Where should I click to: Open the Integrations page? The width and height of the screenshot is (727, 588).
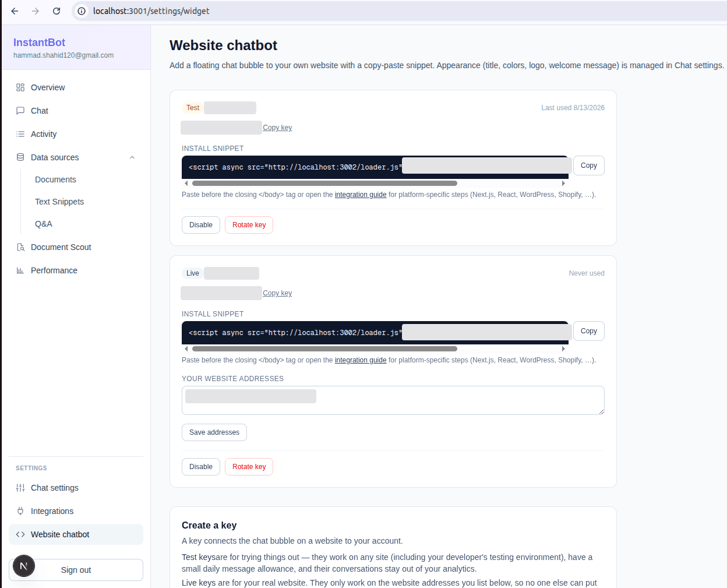[76, 511]
